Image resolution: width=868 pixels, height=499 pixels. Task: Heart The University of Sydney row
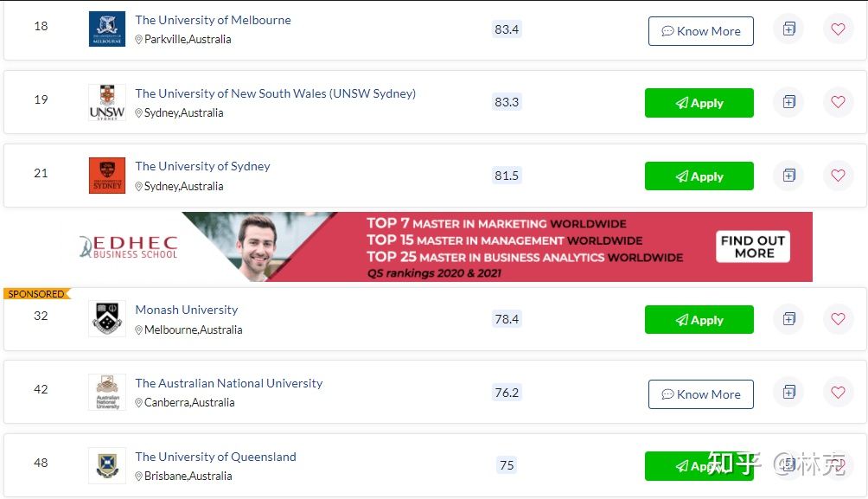[x=838, y=176]
